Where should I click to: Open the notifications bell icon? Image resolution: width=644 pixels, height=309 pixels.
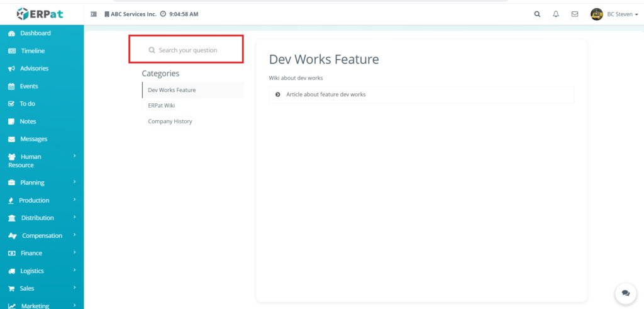click(x=555, y=14)
